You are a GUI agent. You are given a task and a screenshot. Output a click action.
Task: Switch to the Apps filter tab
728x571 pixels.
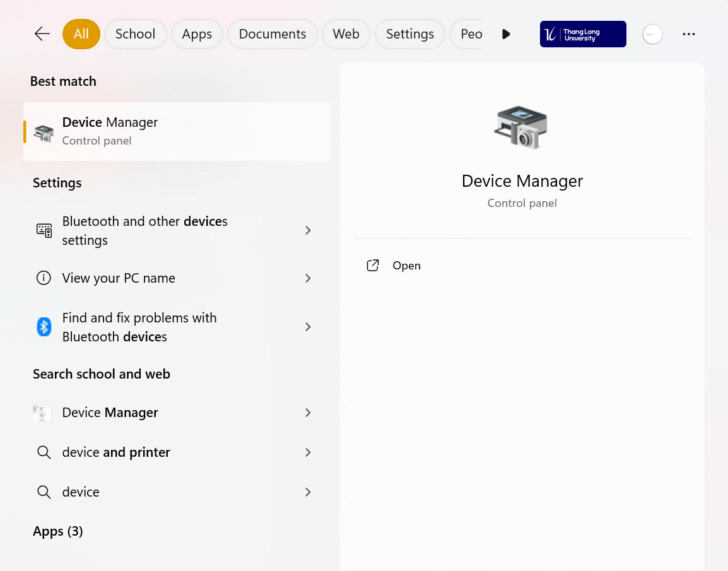point(197,34)
